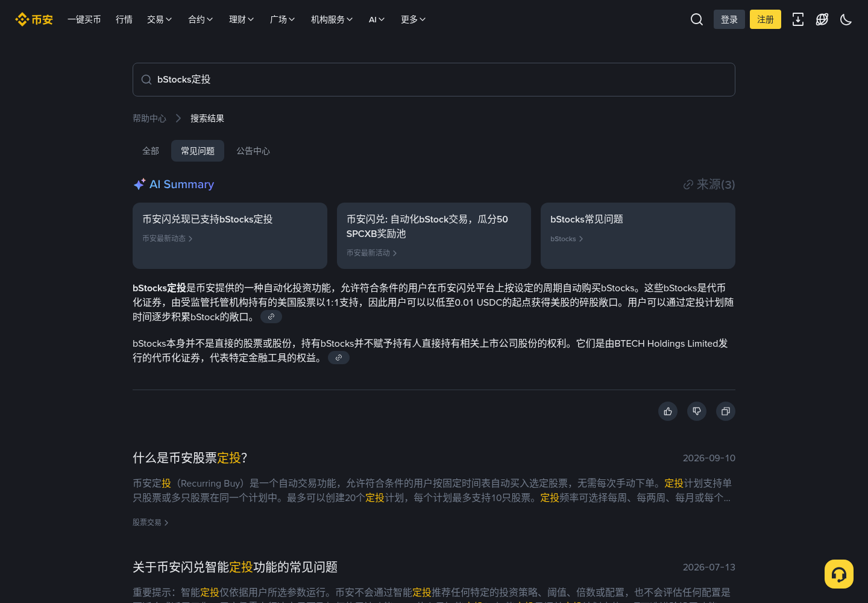Copy the AI summary with copy icon
This screenshot has height=603, width=868.
click(726, 411)
